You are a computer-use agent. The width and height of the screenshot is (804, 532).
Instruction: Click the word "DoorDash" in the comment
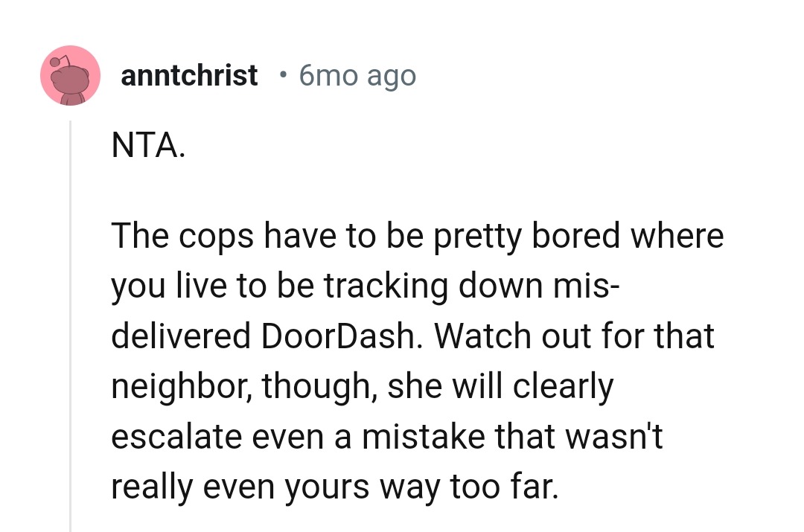coord(342,336)
